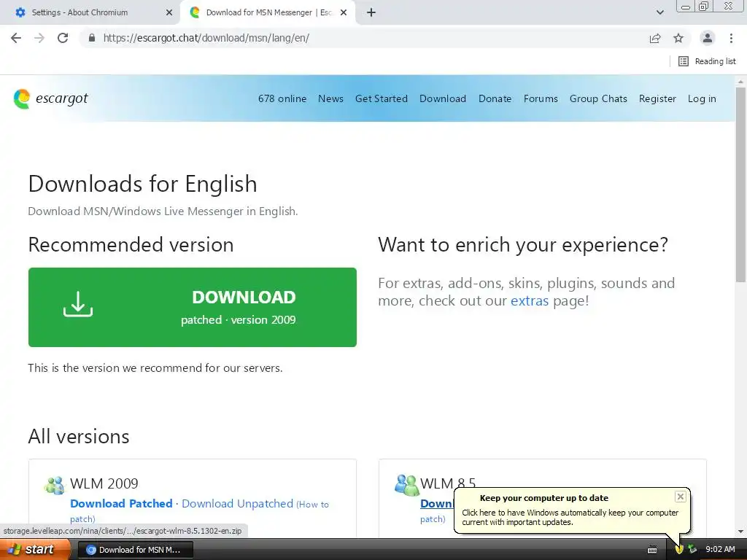Open the Download nav item
This screenshot has width=747, height=560.
click(x=443, y=98)
